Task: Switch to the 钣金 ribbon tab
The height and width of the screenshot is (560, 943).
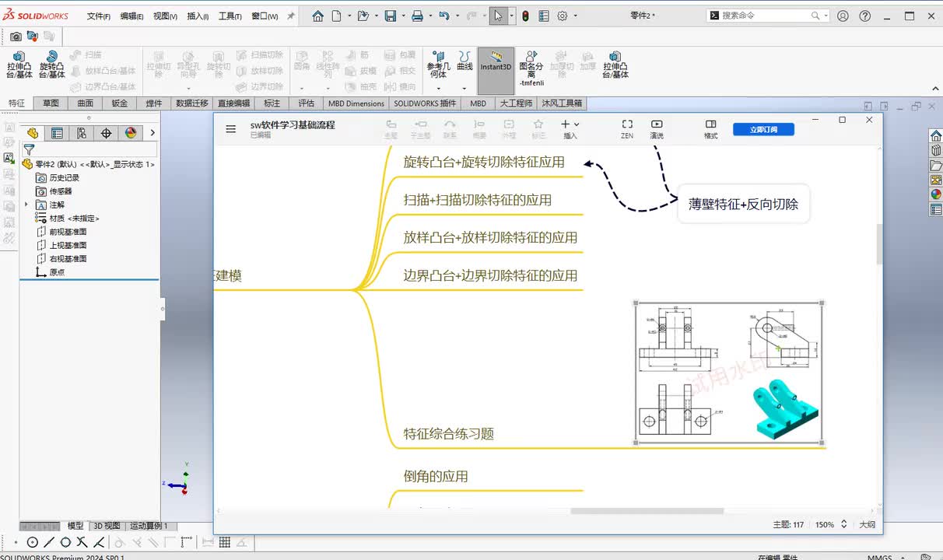Action: click(119, 103)
